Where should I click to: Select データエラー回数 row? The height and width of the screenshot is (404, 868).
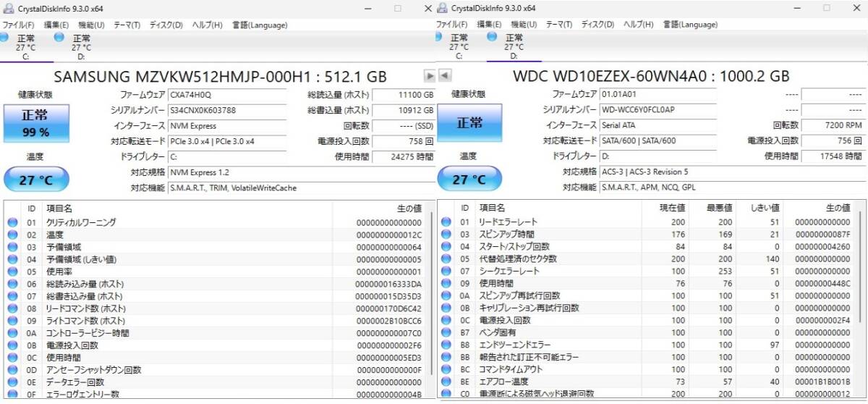click(x=216, y=382)
